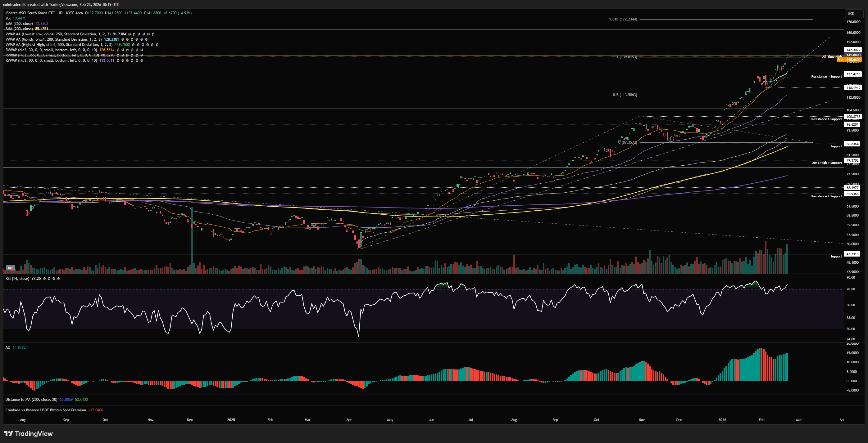
Task: Click the 141.8800 last price label
Action: pos(853,55)
